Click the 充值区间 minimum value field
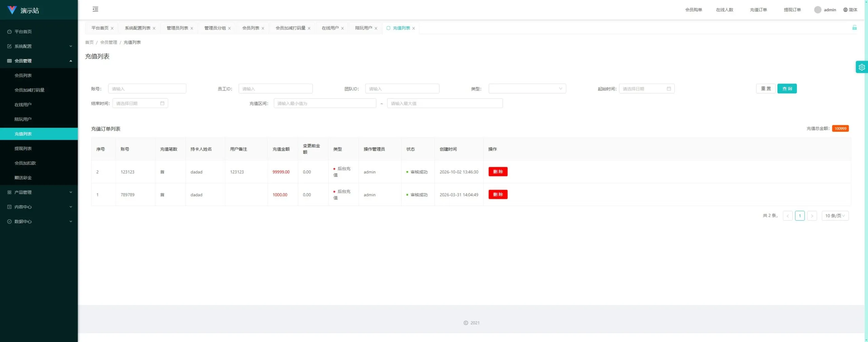Viewport: 868px width, 342px height. pos(325,103)
